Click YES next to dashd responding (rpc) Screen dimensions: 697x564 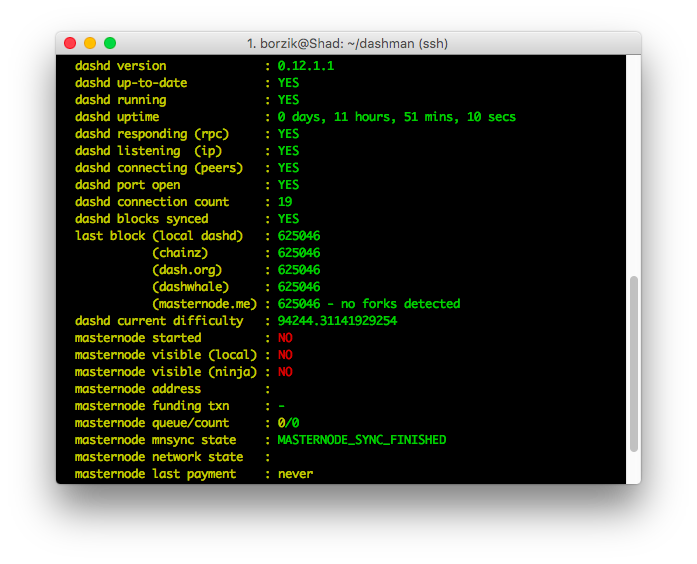(x=288, y=134)
